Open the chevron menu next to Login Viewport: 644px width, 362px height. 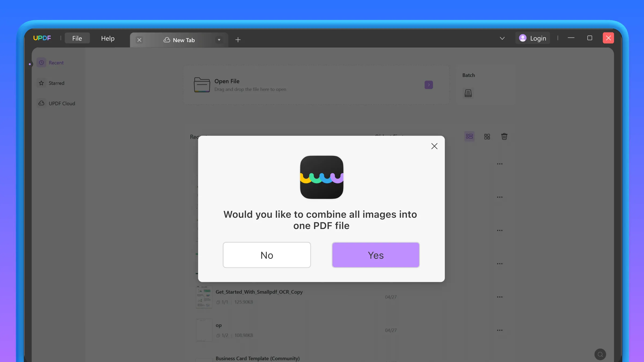[502, 38]
